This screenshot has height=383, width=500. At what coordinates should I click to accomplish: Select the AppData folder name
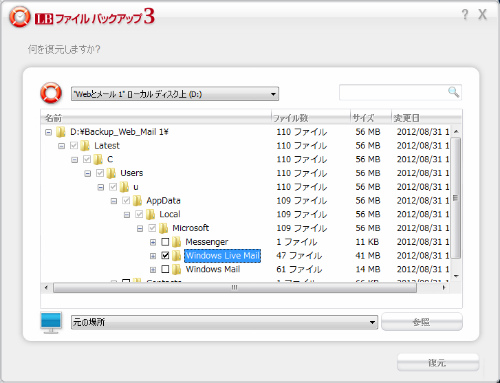[x=163, y=201]
